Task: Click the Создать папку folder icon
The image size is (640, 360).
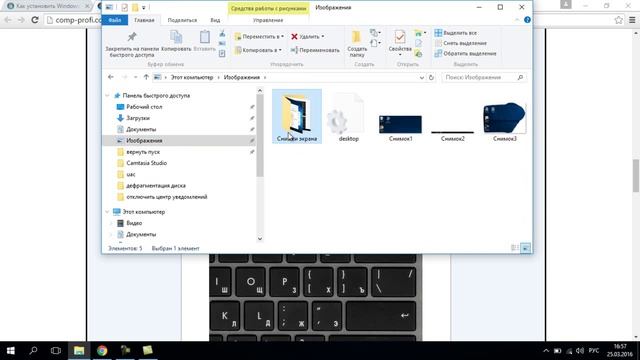Action: (x=357, y=37)
